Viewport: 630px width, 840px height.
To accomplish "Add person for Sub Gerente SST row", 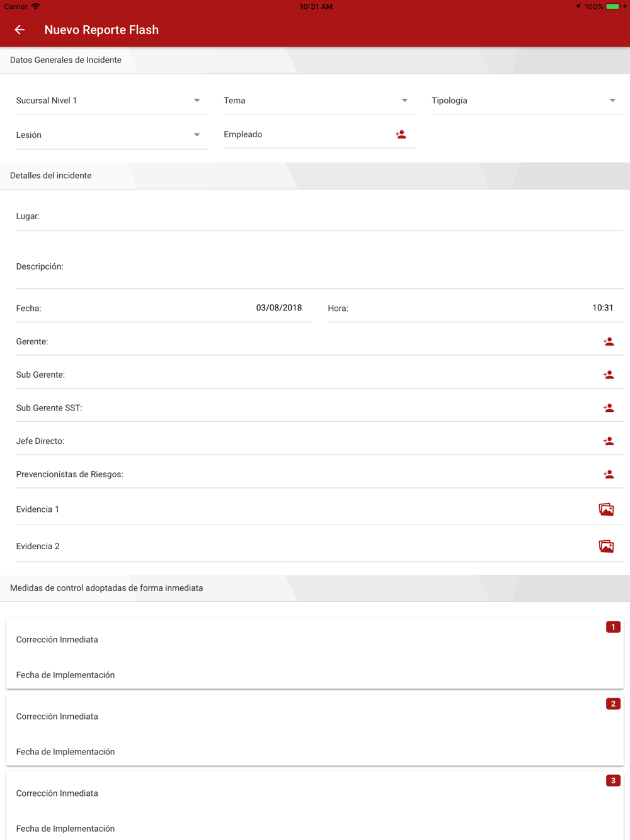I will coord(609,408).
